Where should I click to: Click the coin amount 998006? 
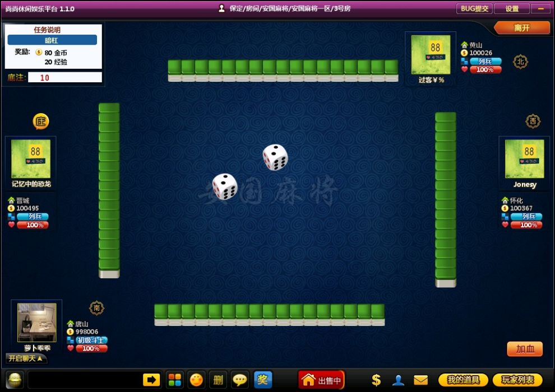point(87,332)
